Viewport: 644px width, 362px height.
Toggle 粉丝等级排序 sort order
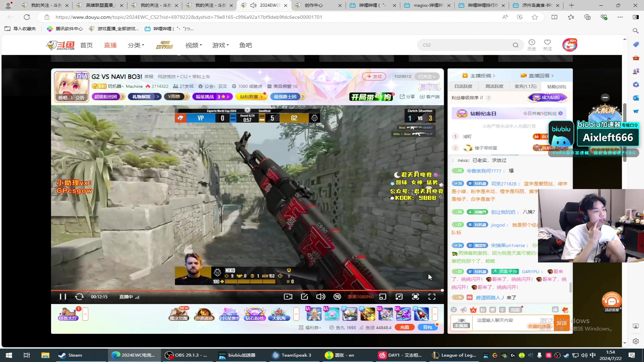click(467, 98)
